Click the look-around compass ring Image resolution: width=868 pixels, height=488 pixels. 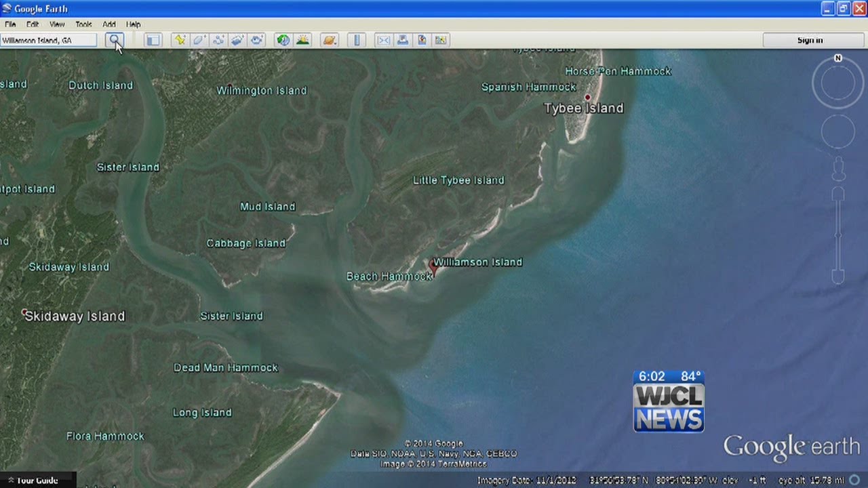tap(838, 83)
